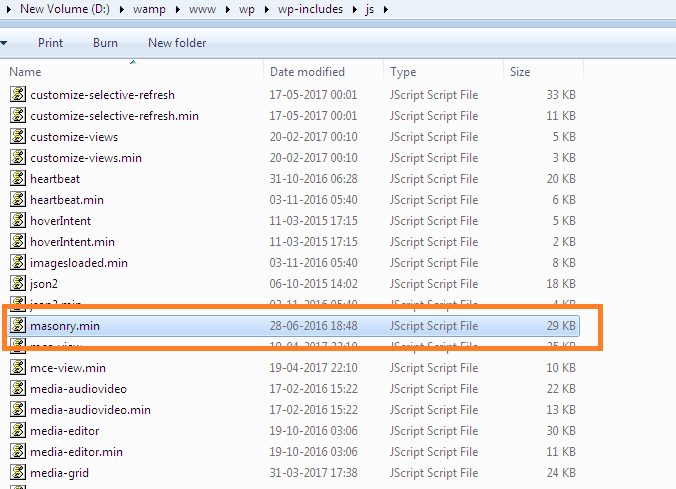Click the hoverIntent.min script file icon
The width and height of the screenshot is (676, 489).
18,241
